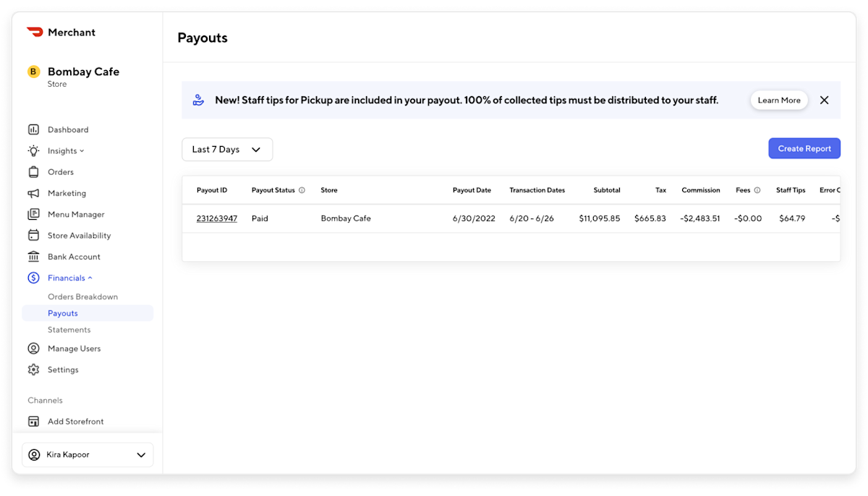Click the Bombay Cafe cell in table
The image size is (868, 496).
346,218
